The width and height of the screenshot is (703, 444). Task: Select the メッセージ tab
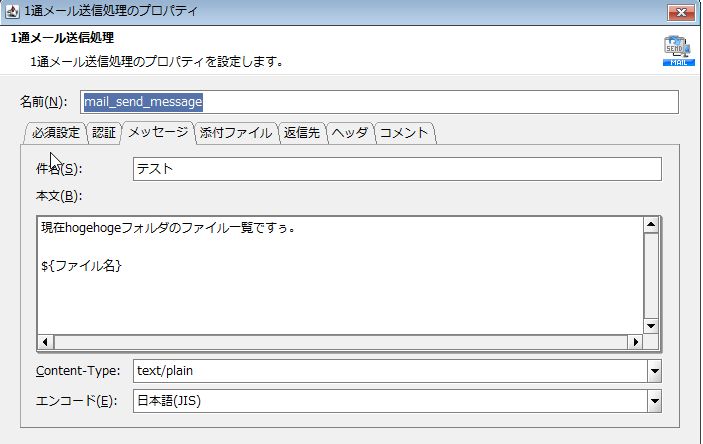157,133
